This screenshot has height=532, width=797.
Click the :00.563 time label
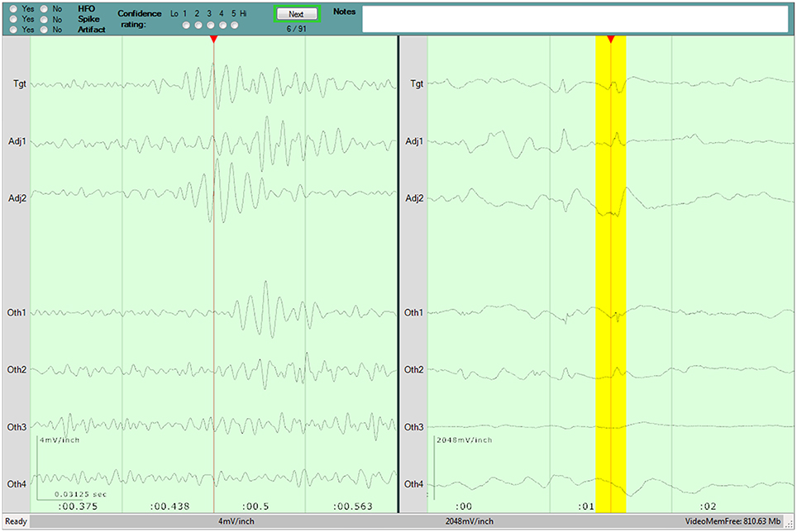click(352, 506)
